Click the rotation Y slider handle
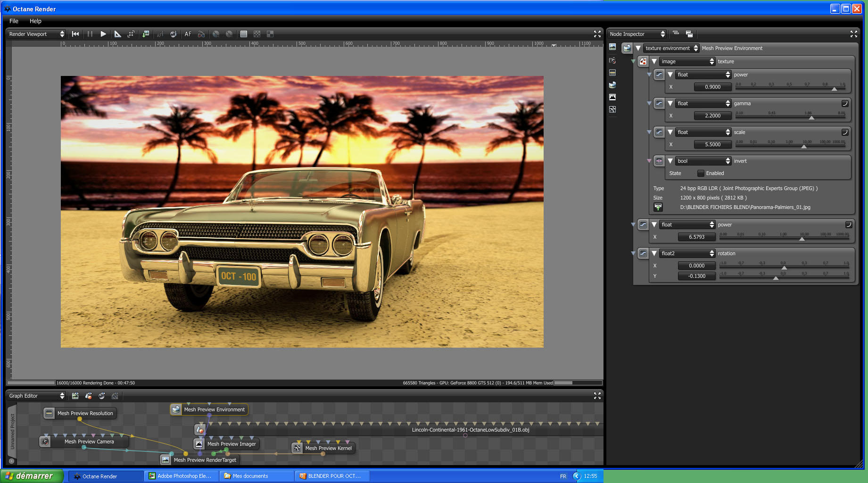The height and width of the screenshot is (483, 868). click(776, 278)
